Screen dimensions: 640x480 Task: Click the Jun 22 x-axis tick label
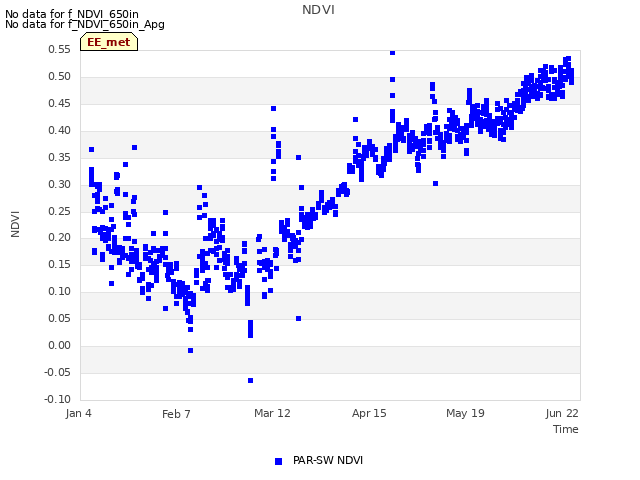pyautogui.click(x=562, y=413)
